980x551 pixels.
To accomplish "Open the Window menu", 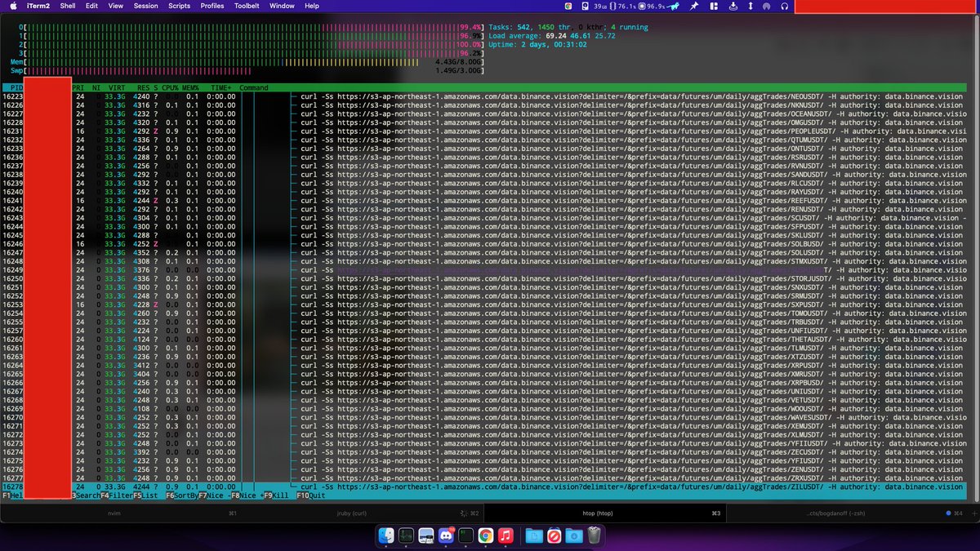I will 282,6.
